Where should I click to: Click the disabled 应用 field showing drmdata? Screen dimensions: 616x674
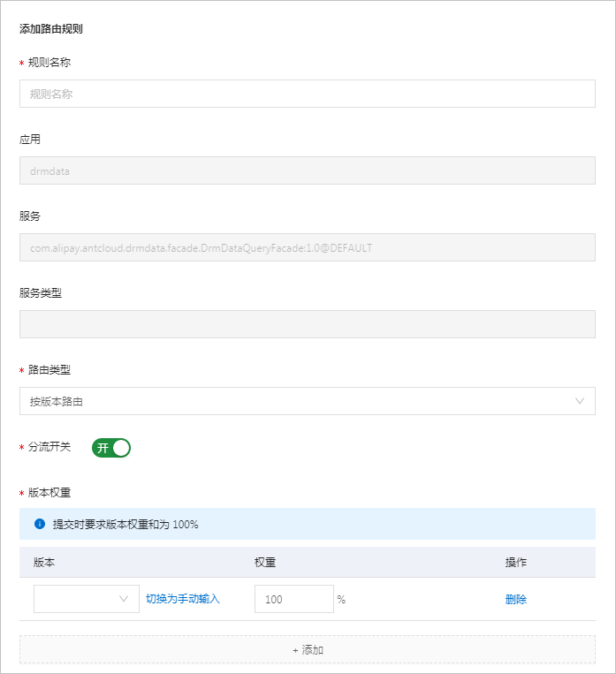click(x=308, y=170)
